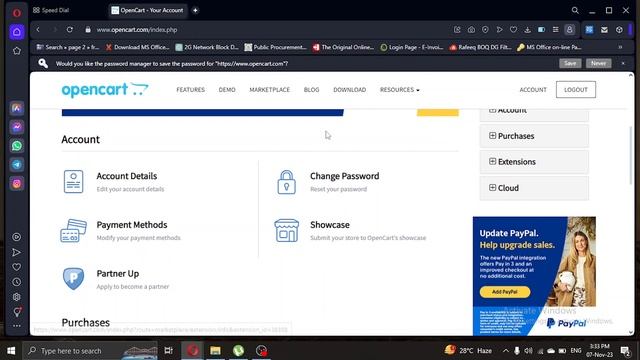640x360 pixels.
Task: Open the Showcase link
Action: click(330, 225)
